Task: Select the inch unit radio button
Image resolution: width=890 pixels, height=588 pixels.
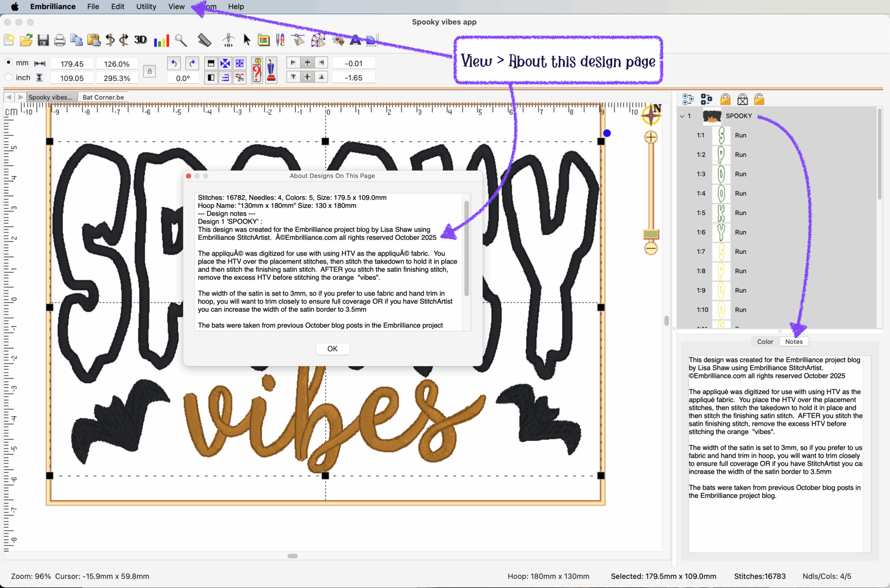Action: click(9, 77)
